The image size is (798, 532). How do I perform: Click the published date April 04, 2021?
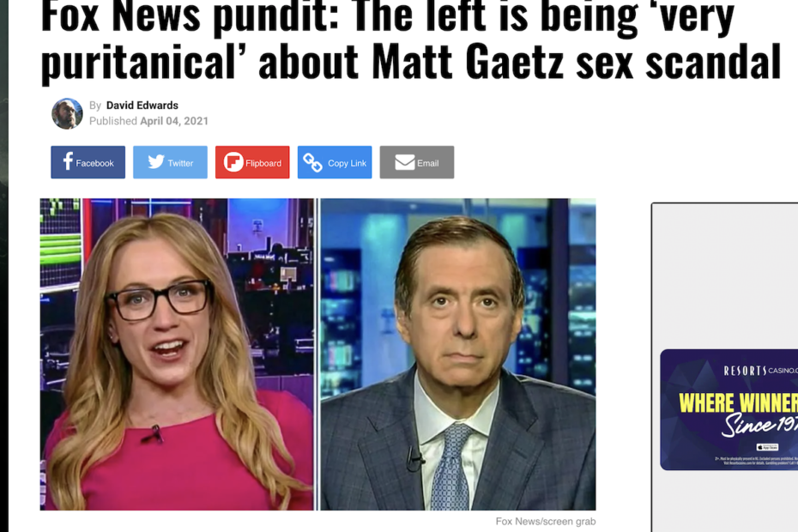tap(174, 121)
